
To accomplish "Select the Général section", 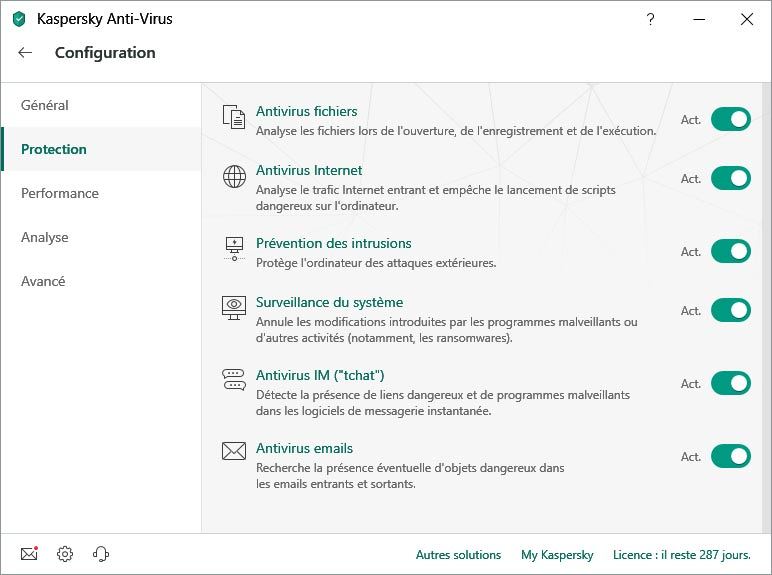I will tap(101, 105).
